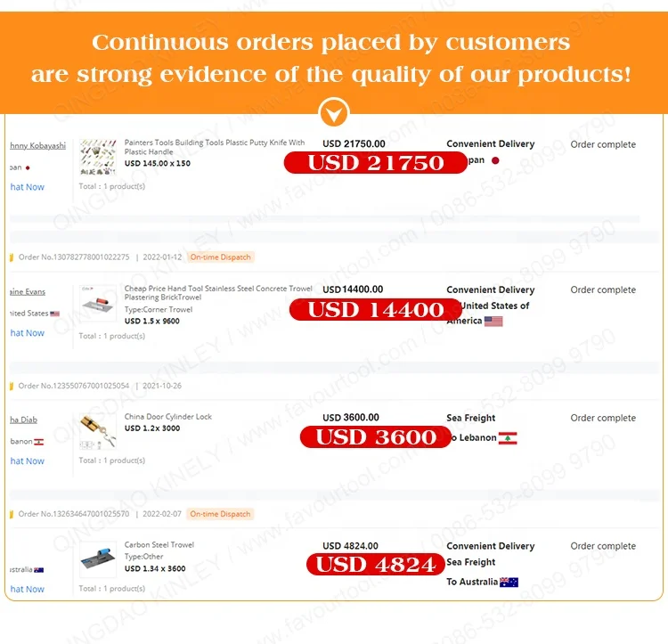The image size is (668, 644).
Task: Open the carbon steel trowel thumbnail
Action: 98,559
